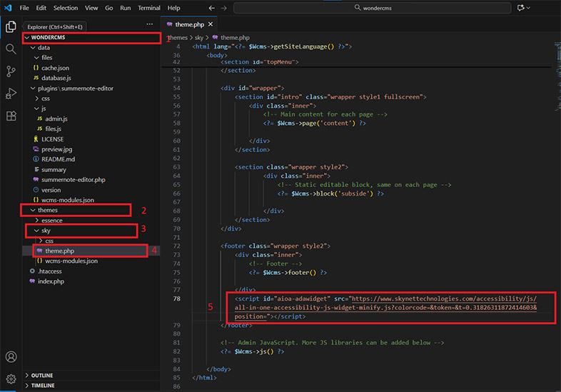Select the theme.php editor tab
561x392 pixels.
pyautogui.click(x=189, y=24)
